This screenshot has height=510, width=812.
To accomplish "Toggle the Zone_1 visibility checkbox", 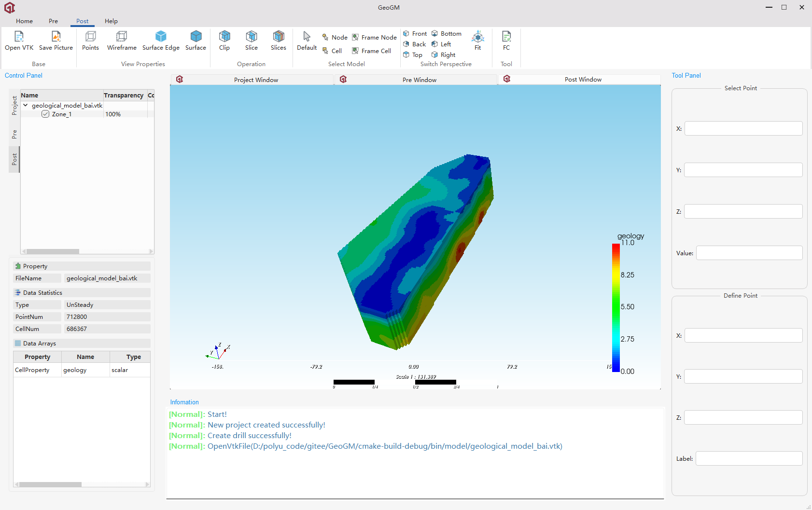I will [45, 114].
